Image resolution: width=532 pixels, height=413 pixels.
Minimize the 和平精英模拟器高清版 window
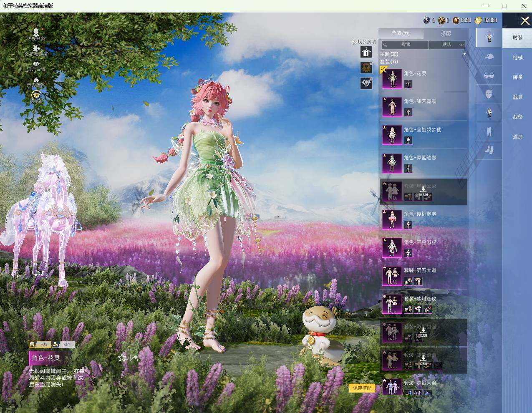point(485,6)
